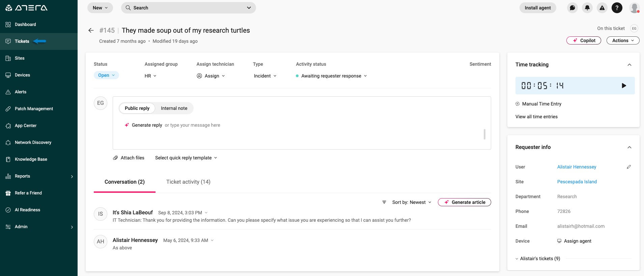Expand the Reports submenu arrow
This screenshot has height=276, width=644.
tap(72, 176)
